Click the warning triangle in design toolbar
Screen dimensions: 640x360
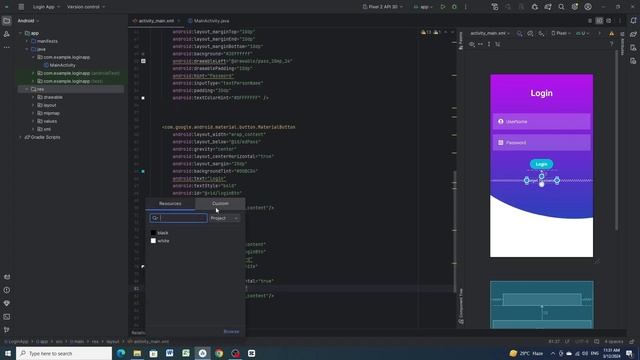611,33
